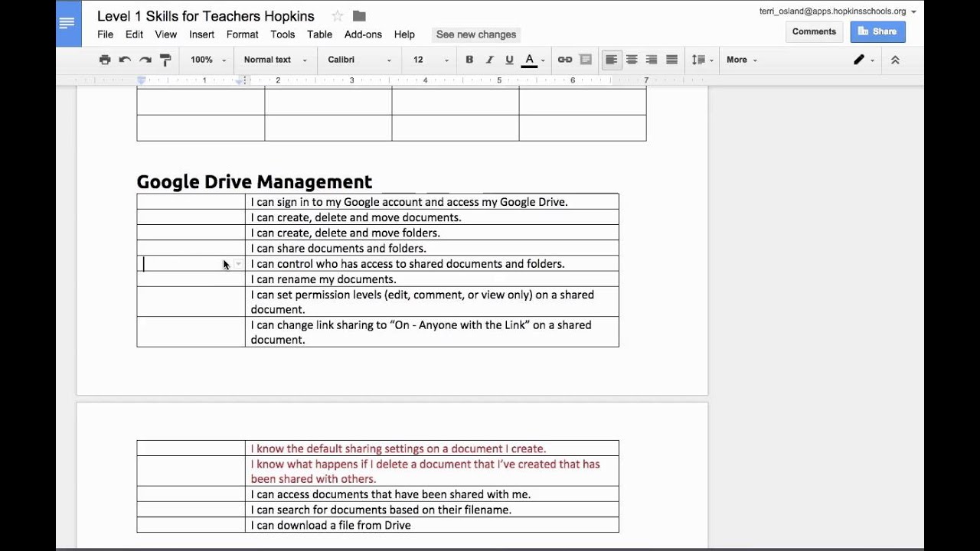Click 'I can sign in to my Google account' row

[x=409, y=202]
